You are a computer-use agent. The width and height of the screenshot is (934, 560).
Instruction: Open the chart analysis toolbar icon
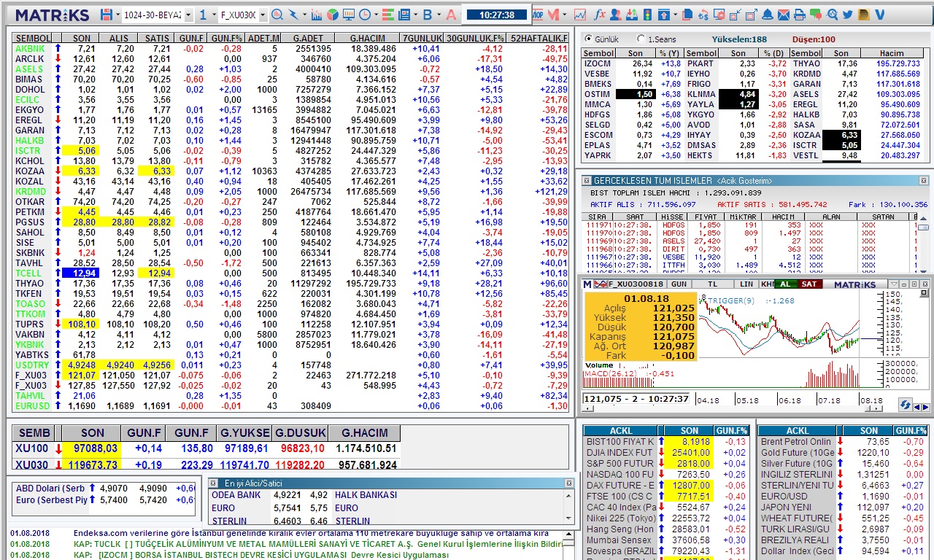316,15
